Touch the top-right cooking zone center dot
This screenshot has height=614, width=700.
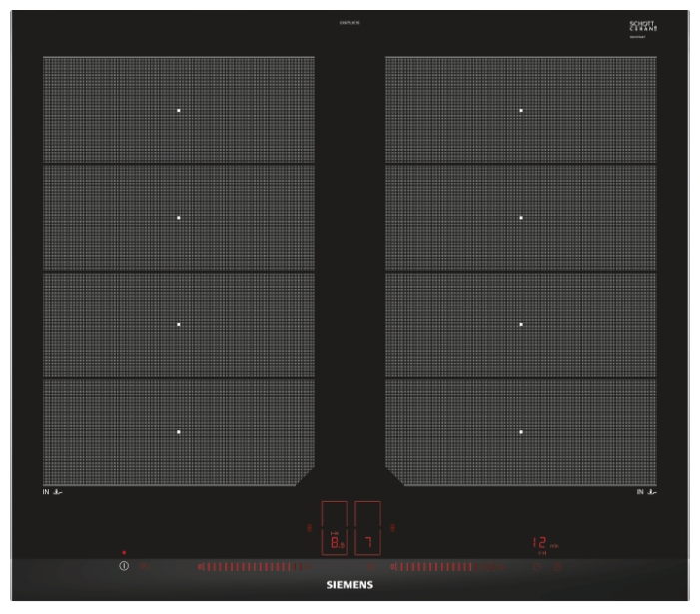(x=521, y=110)
